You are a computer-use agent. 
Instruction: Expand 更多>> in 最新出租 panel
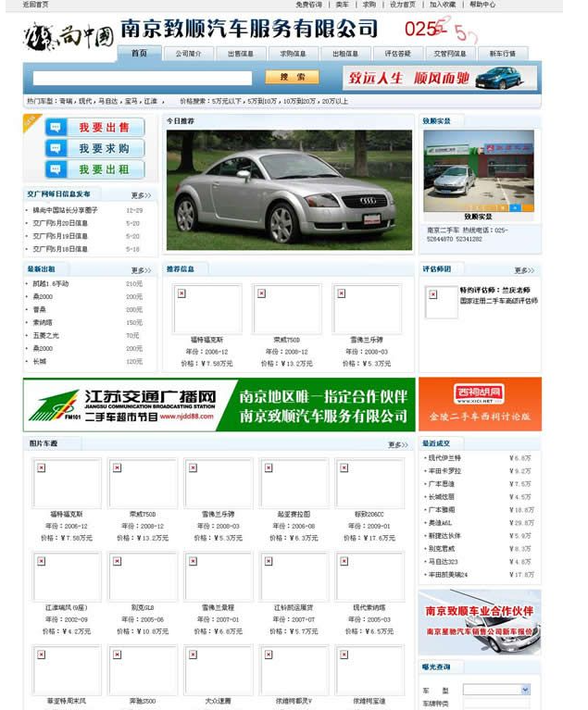(x=141, y=270)
